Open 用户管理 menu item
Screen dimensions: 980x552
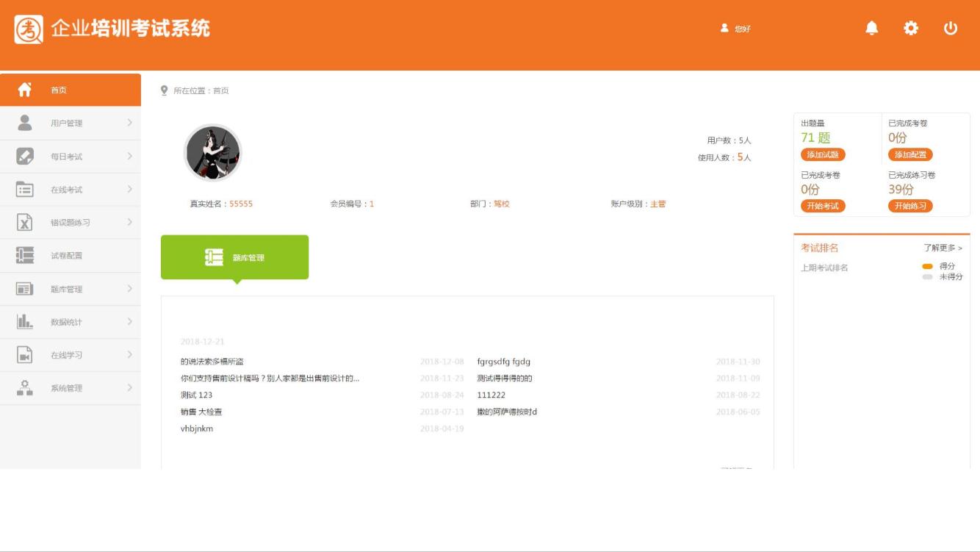coord(71,123)
